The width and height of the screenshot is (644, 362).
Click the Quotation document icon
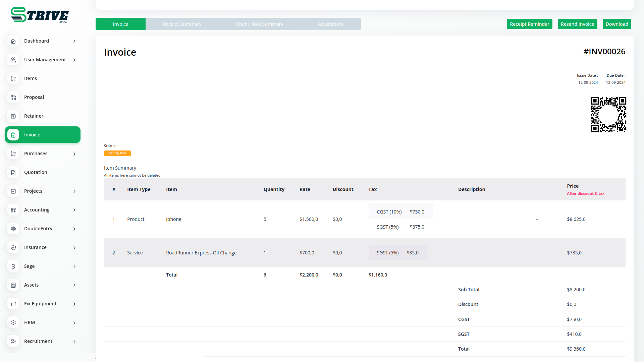click(13, 172)
